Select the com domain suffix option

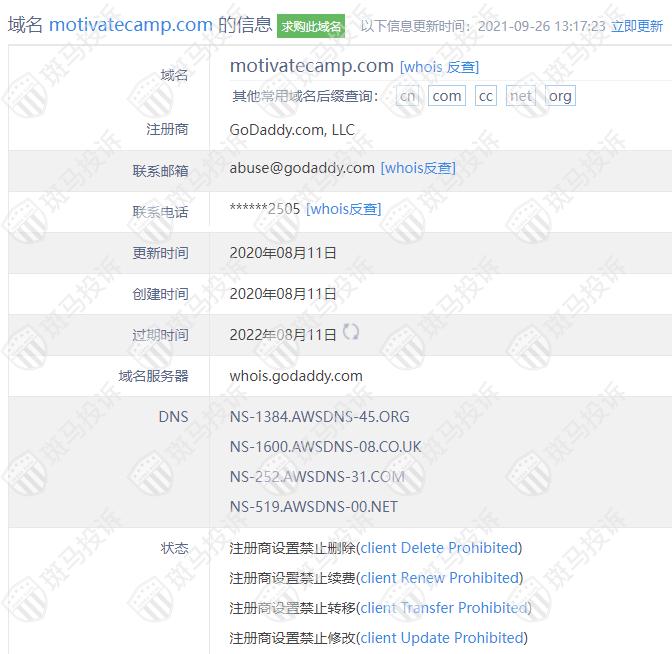pos(447,96)
